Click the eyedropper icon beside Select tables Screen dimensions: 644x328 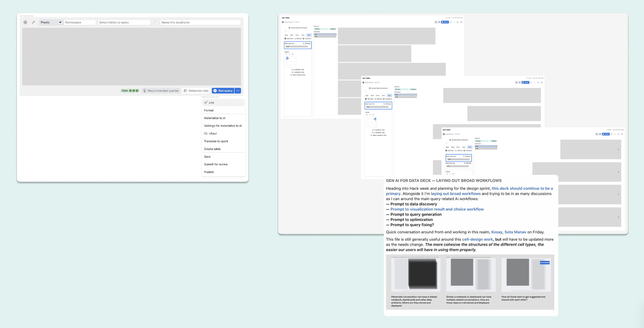pyautogui.click(x=154, y=22)
